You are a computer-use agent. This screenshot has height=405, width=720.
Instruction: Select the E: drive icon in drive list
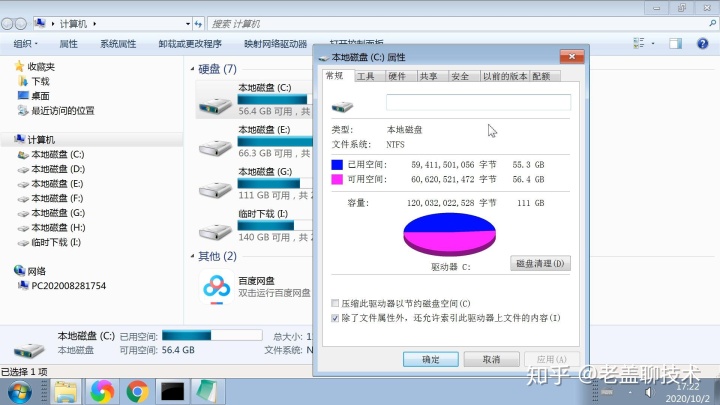tap(215, 148)
